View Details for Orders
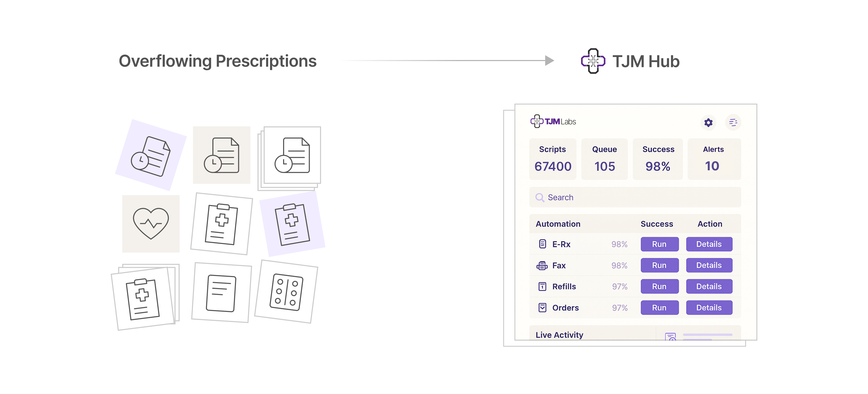 (x=709, y=307)
